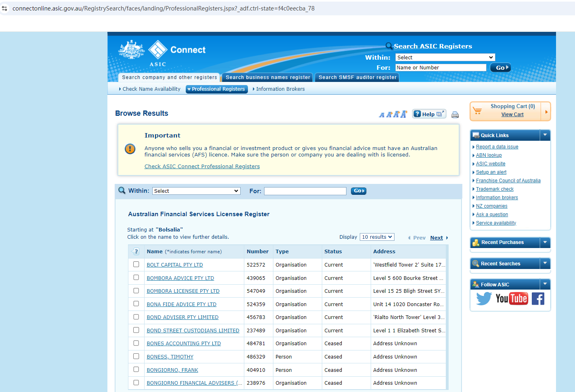
Task: Click the shopping cart icon
Action: [x=477, y=111]
